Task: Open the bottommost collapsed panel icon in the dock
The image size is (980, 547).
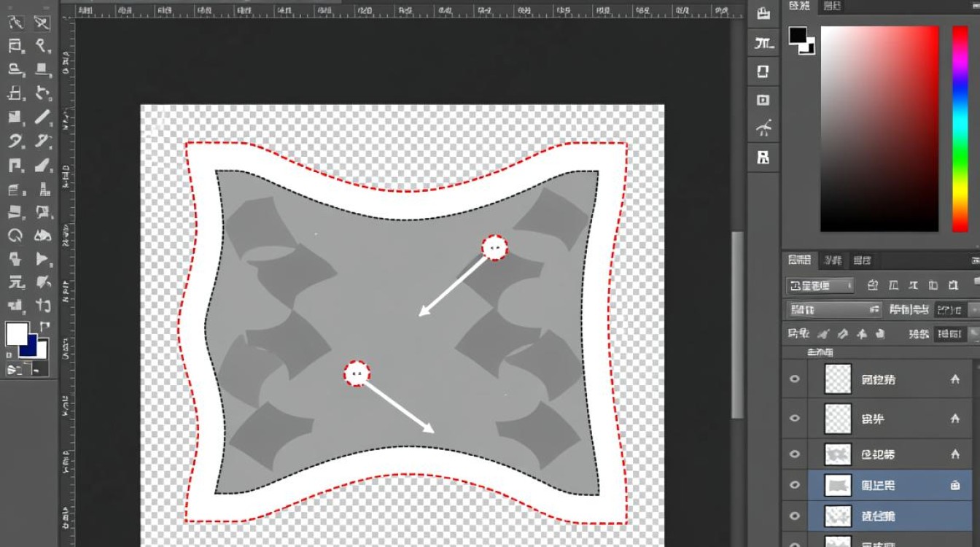Action: tap(763, 157)
